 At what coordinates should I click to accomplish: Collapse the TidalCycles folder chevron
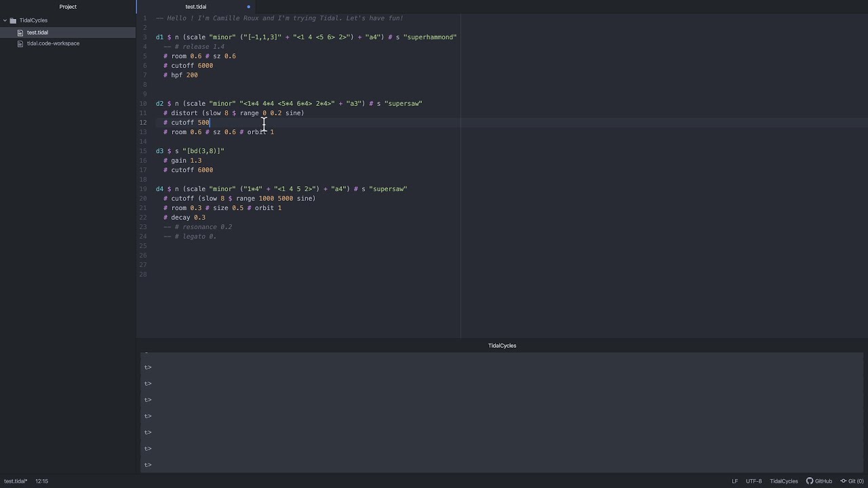click(x=5, y=20)
